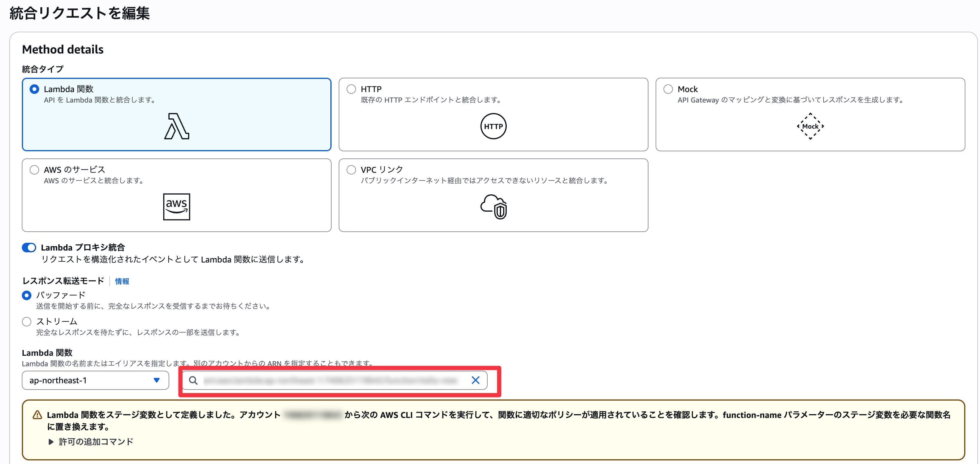Click the VPC cloud shield icon
The width and height of the screenshot is (980, 464).
pyautogui.click(x=493, y=207)
